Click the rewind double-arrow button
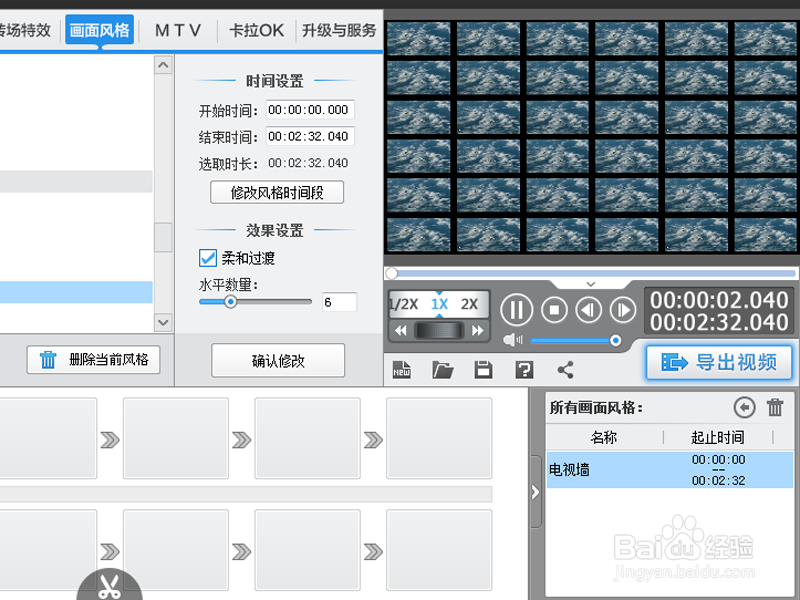This screenshot has height=600, width=800. click(401, 331)
